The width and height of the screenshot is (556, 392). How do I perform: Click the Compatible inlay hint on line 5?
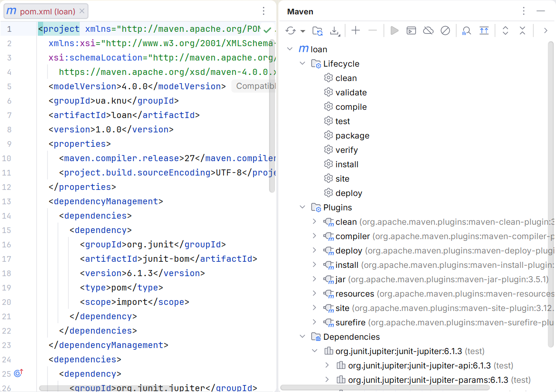[254, 86]
